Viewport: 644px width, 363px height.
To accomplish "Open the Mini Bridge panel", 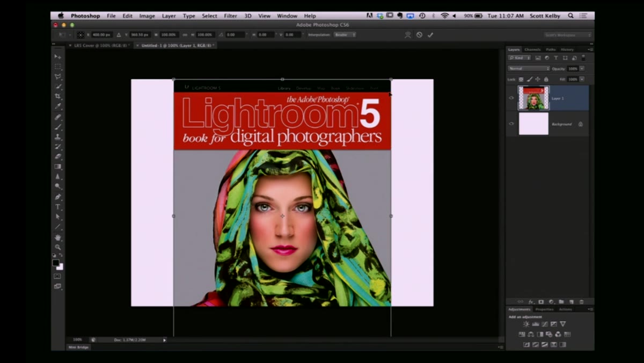I will coord(79,347).
